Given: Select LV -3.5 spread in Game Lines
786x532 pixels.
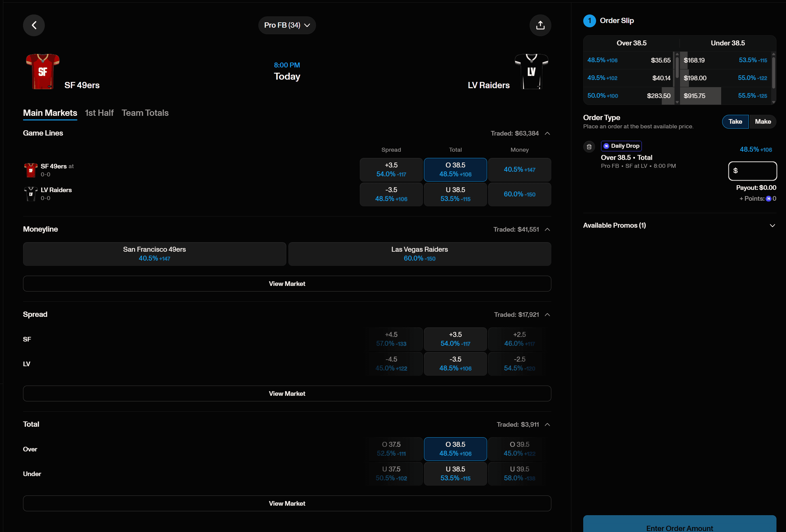Looking at the screenshot, I should (391, 194).
